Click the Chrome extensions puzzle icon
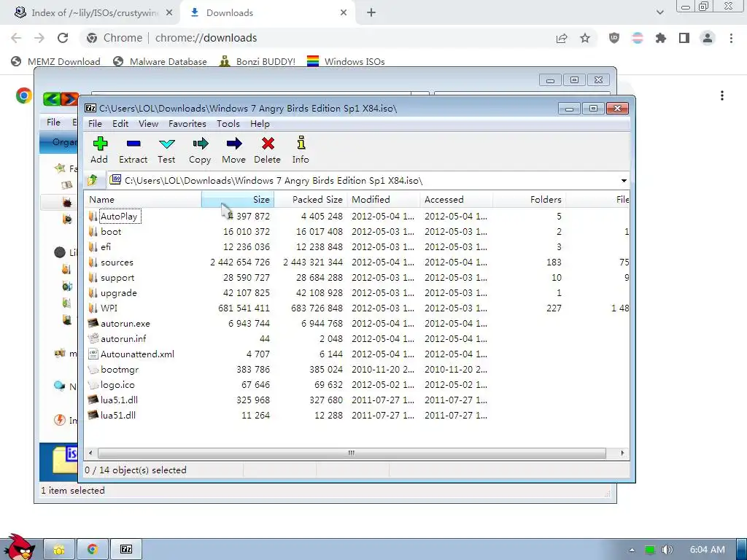This screenshot has height=560, width=747. click(660, 38)
